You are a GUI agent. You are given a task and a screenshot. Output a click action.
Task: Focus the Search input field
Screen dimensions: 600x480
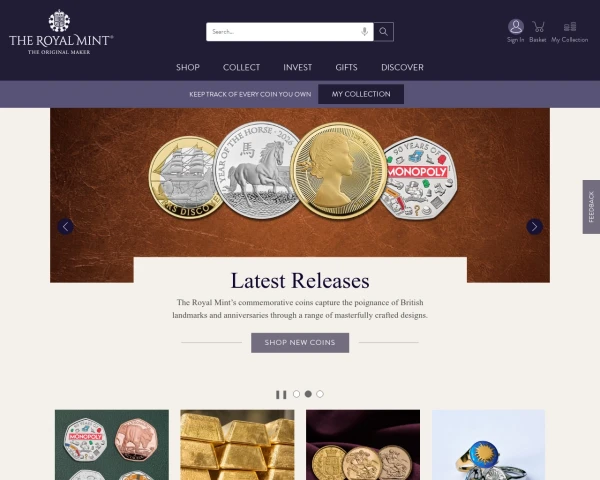point(285,32)
